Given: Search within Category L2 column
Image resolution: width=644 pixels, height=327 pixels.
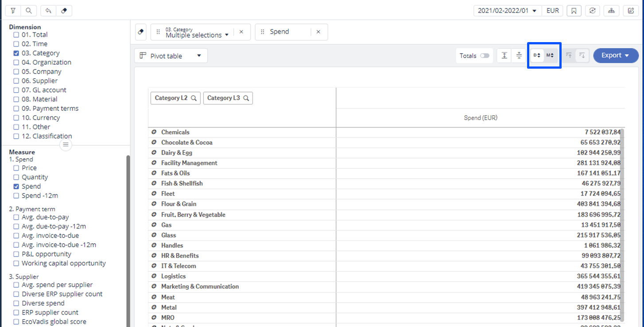Looking at the screenshot, I should (194, 98).
